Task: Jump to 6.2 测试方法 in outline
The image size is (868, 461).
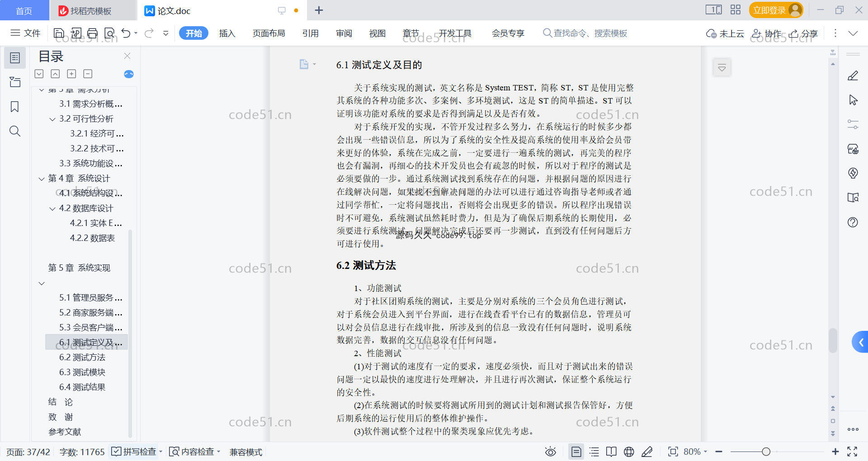Action: 82,357
